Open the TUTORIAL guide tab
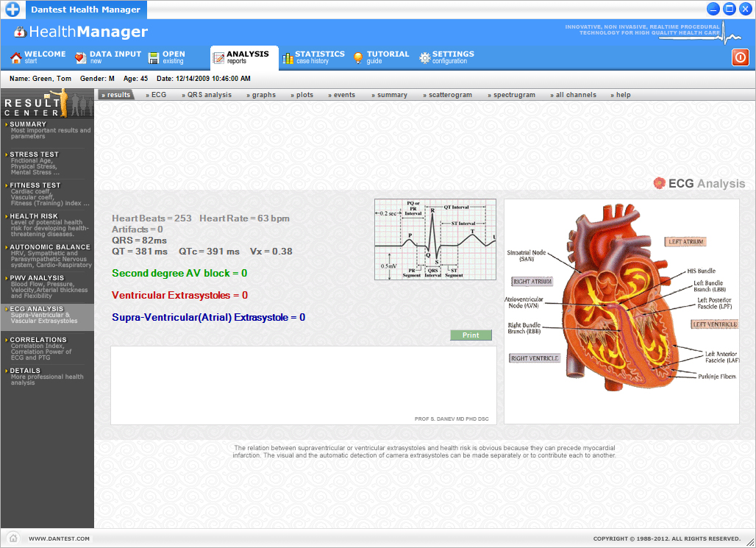The height and width of the screenshot is (548, 756). click(381, 57)
